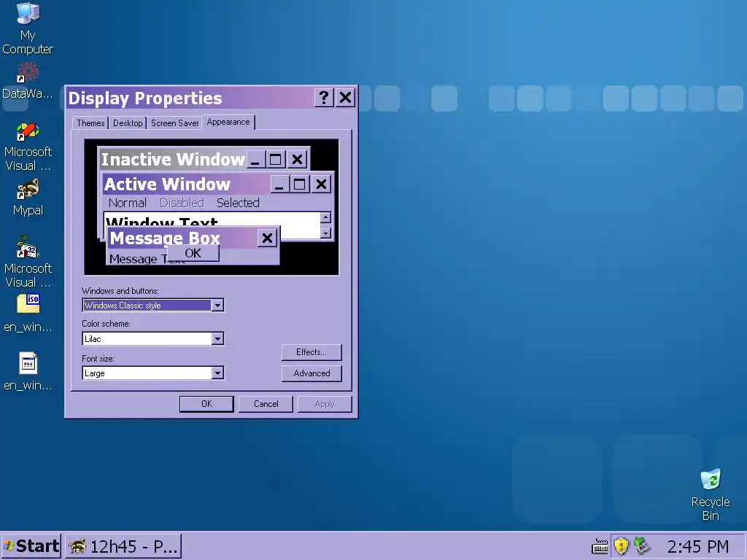Viewport: 747px width, 560px height.
Task: Click the network connection tray icon
Action: pyautogui.click(x=642, y=546)
